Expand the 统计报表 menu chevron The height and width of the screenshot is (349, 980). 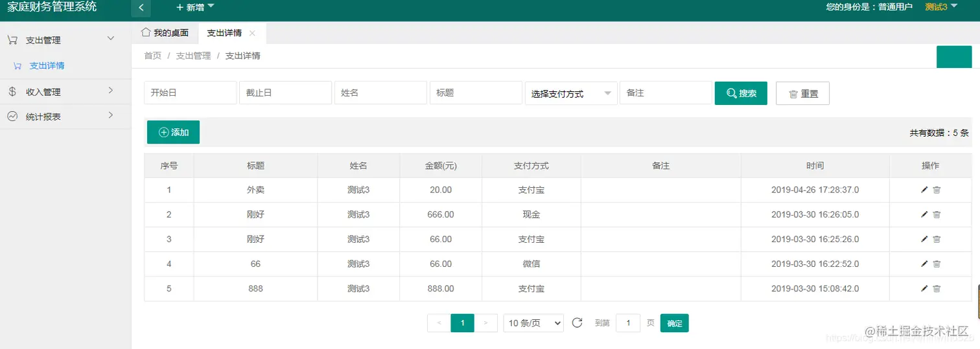click(x=111, y=115)
